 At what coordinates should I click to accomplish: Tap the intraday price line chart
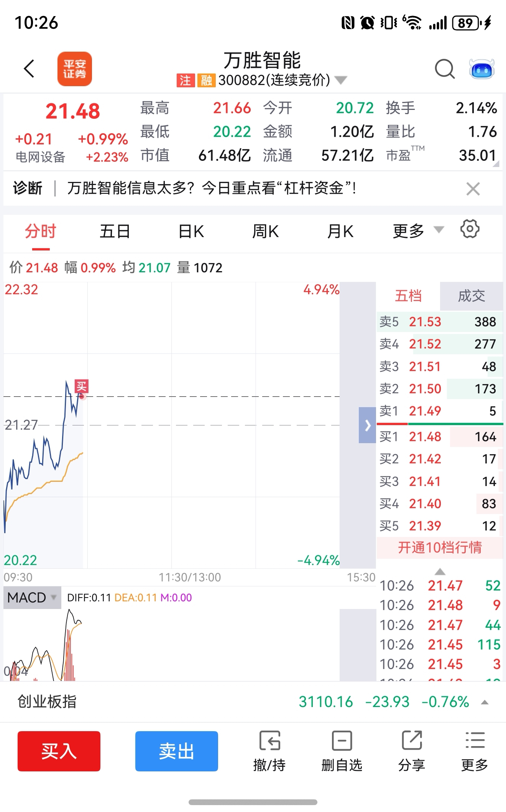pos(171,425)
